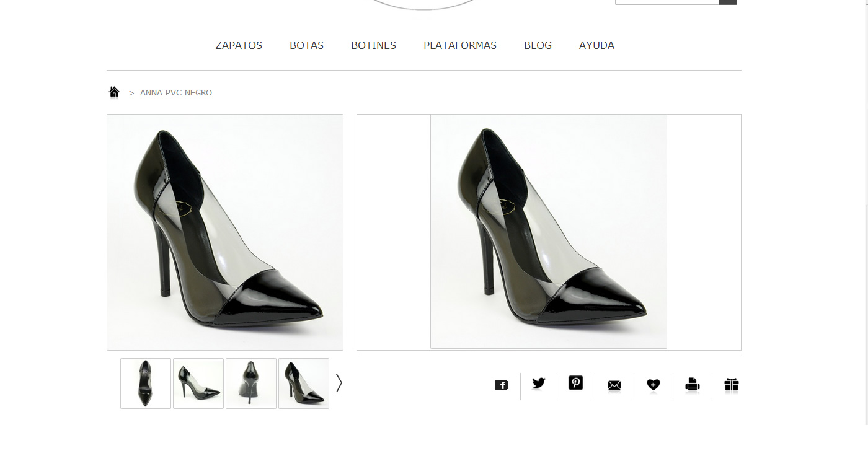
Task: Click the ANNA PVC NEGRO breadcrumb
Action: pos(176,93)
